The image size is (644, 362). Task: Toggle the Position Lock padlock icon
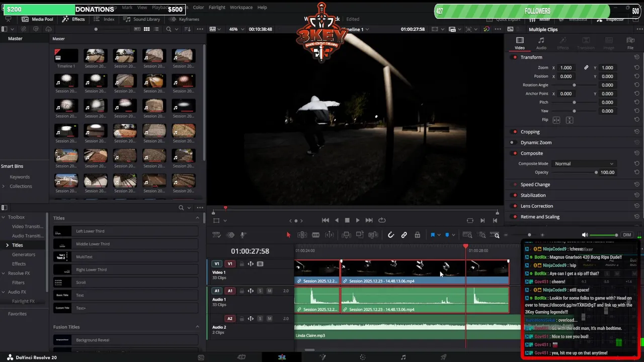417,235
